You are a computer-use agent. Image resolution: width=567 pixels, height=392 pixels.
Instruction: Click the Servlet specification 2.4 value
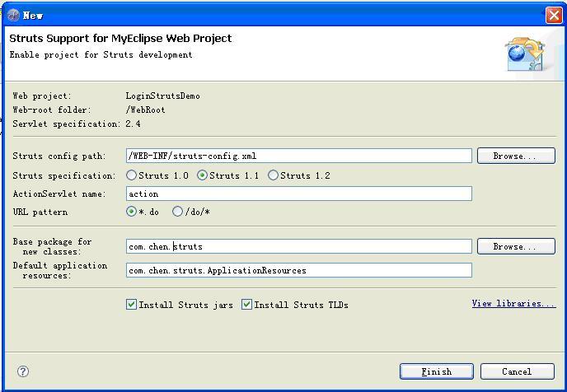coord(133,124)
